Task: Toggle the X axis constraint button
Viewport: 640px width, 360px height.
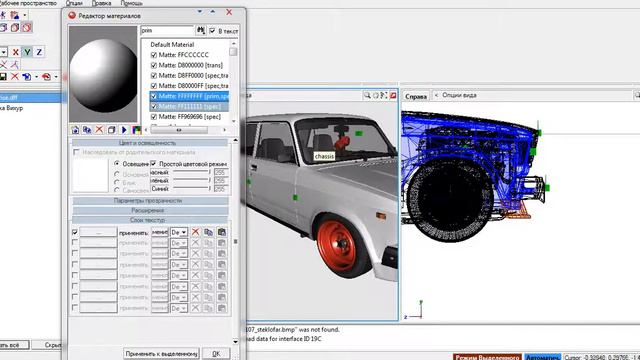Action: 16,52
